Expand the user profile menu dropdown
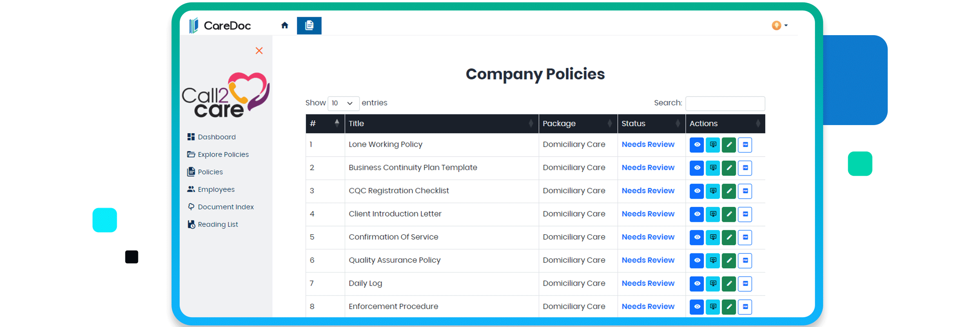Screen dimensions: 980x327 [x=780, y=25]
